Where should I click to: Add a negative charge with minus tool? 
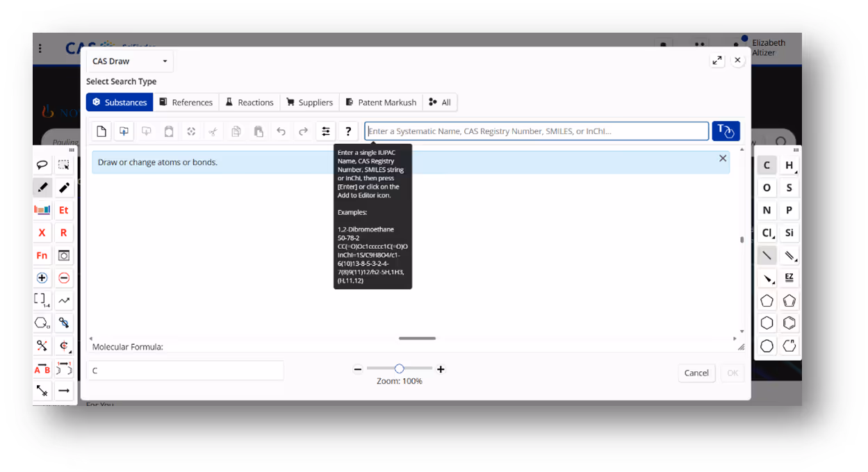[x=64, y=278]
